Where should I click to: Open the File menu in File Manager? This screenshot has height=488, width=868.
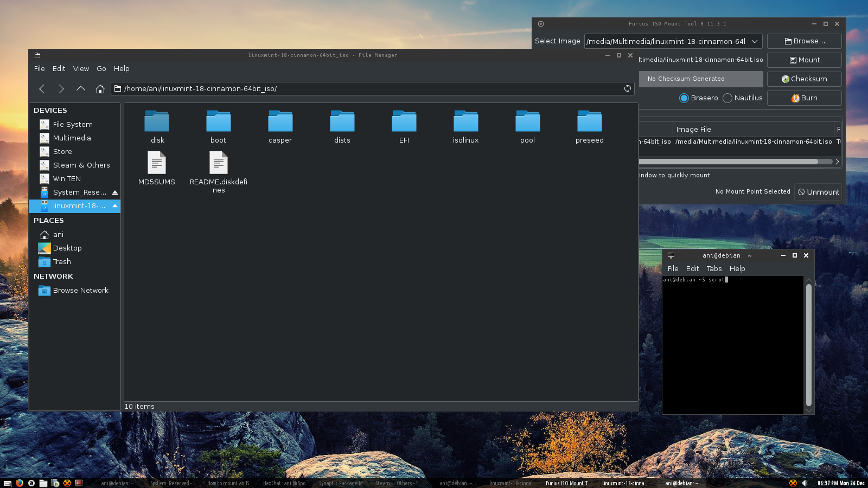pos(40,69)
